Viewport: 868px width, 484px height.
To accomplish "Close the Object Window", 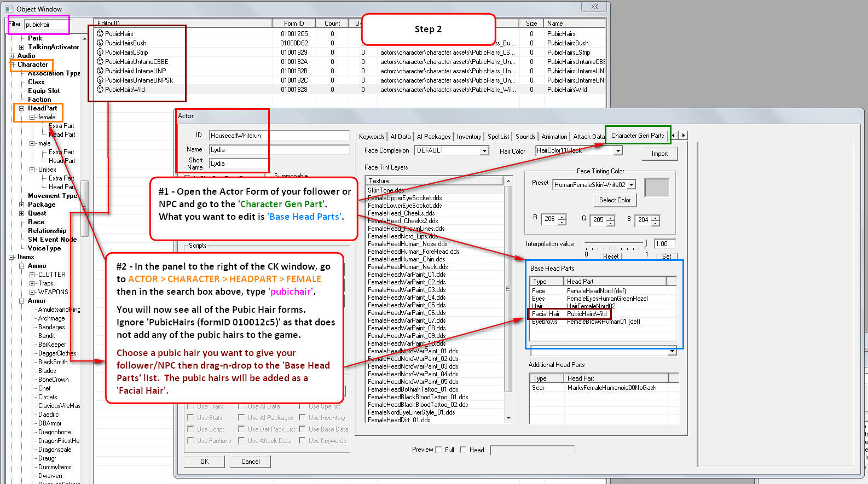I will pos(594,7).
